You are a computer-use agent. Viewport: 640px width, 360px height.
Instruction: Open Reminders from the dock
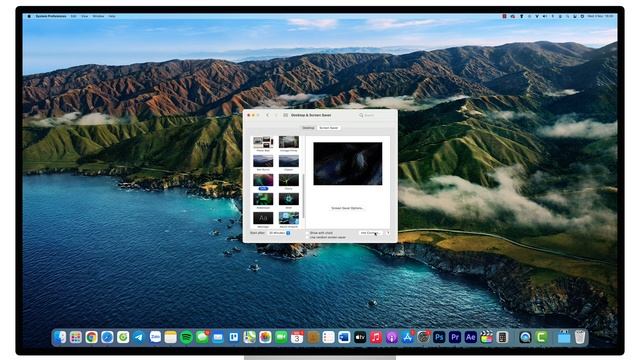click(x=328, y=337)
